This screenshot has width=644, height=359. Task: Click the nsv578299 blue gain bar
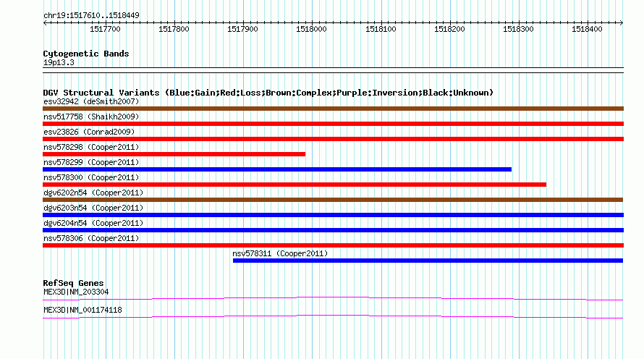click(x=277, y=169)
